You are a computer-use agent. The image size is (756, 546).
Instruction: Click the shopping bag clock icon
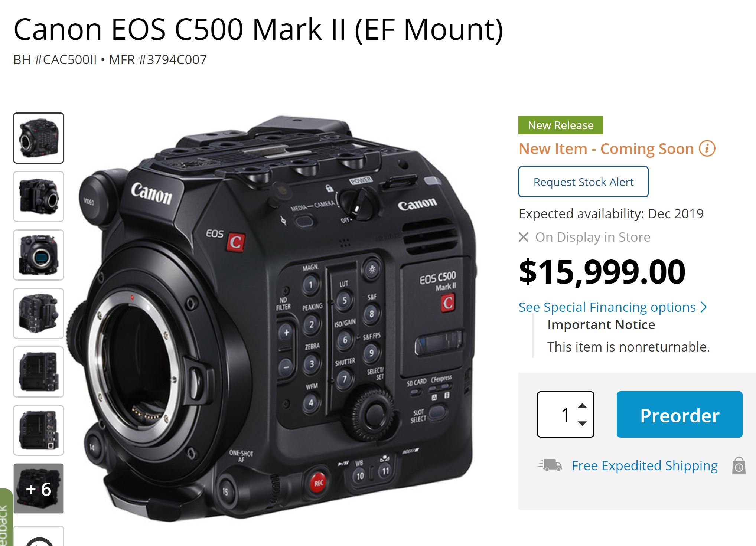click(x=739, y=465)
